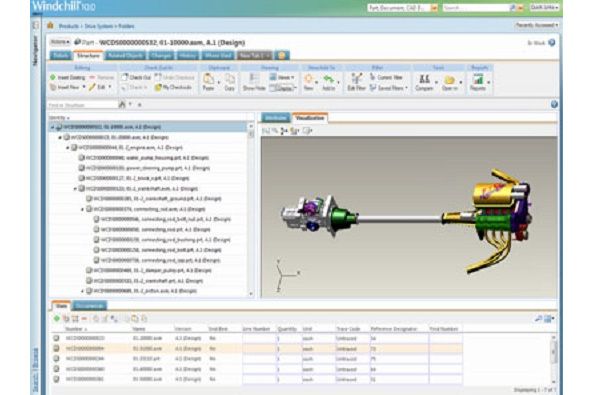Viewport: 592px width, 395px height.
Task: Open the History tab
Action: 188,55
